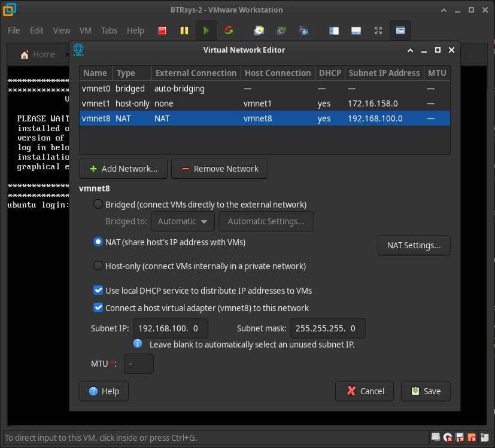Click the hard disk status bar icon
This screenshot has height=448, width=495.
tap(436, 438)
